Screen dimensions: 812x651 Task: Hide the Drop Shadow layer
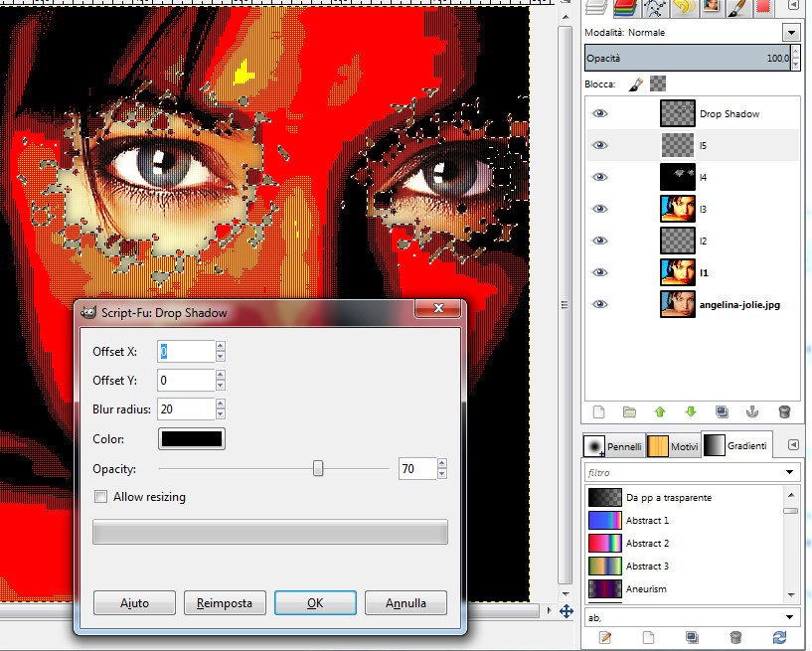(x=599, y=113)
